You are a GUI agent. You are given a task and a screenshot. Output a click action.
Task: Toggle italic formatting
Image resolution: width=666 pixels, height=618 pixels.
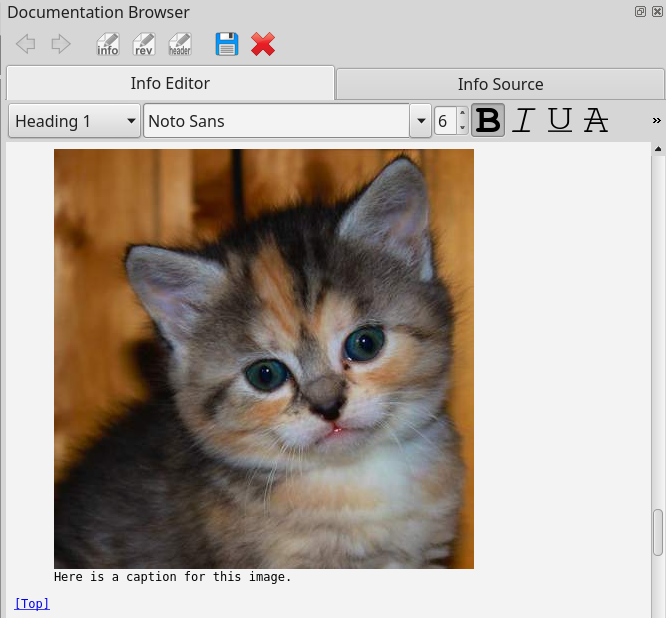point(523,120)
